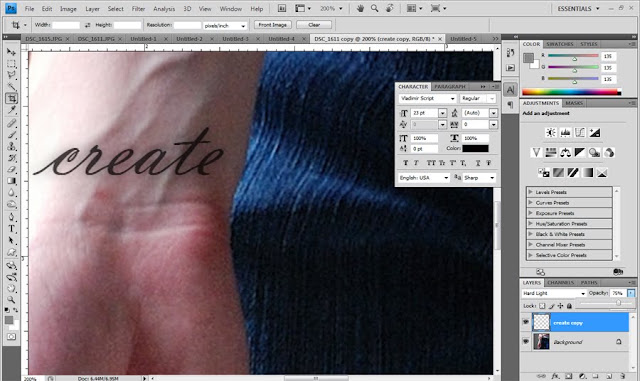
Task: Select the Magic Wand tool
Action: point(11,87)
